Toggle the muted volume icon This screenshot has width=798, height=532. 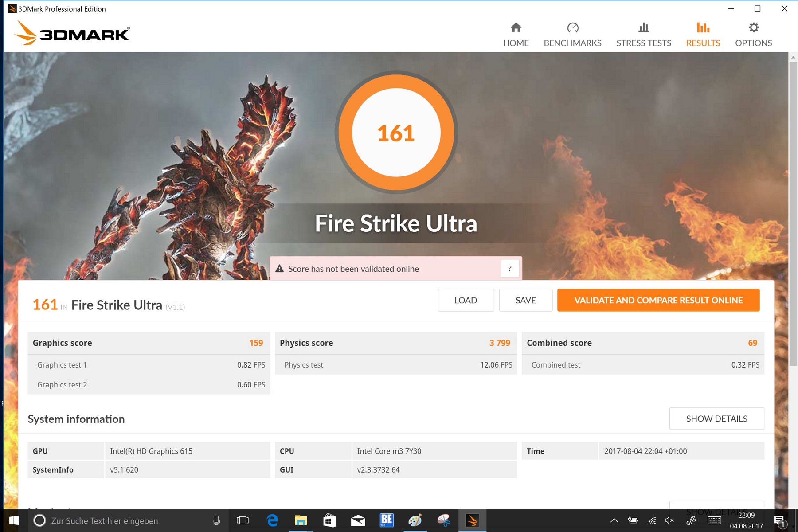pos(669,520)
